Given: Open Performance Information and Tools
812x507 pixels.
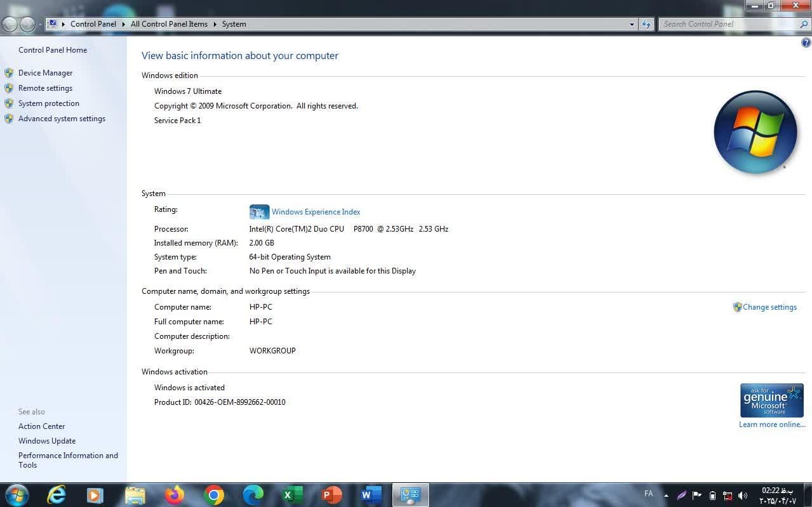Looking at the screenshot, I should [x=68, y=460].
